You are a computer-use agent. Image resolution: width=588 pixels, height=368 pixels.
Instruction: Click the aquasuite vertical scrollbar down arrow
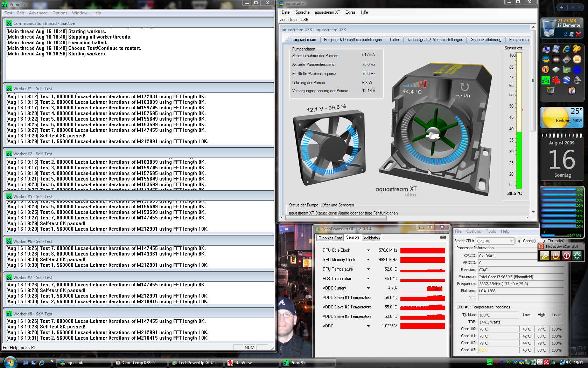tap(533, 212)
